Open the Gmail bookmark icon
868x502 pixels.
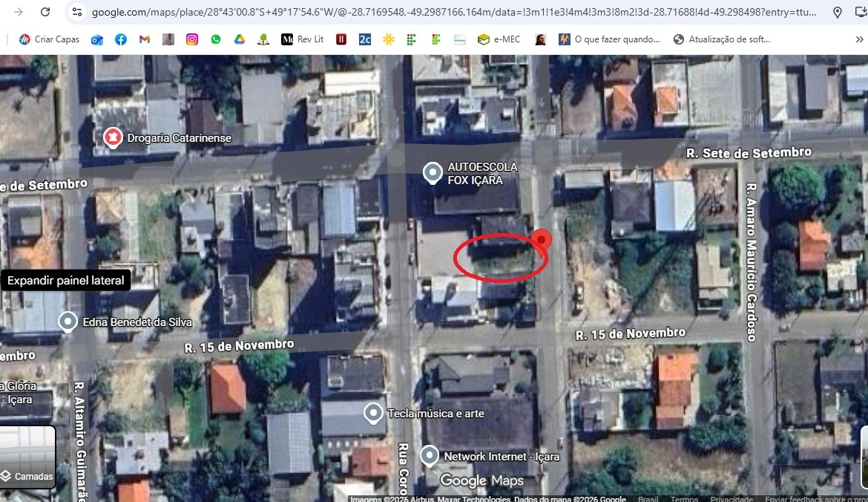coord(145,39)
